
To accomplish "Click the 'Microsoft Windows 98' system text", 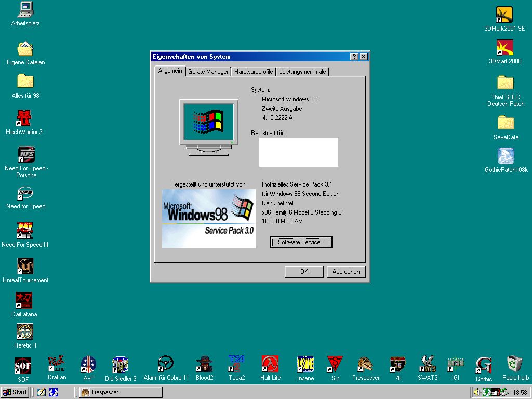I will pyautogui.click(x=289, y=99).
